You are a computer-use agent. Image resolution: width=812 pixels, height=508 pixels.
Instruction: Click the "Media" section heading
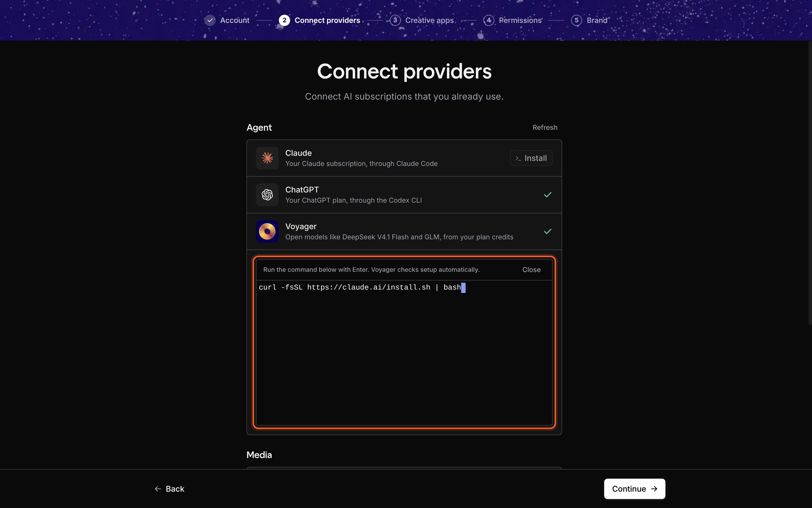(259, 455)
